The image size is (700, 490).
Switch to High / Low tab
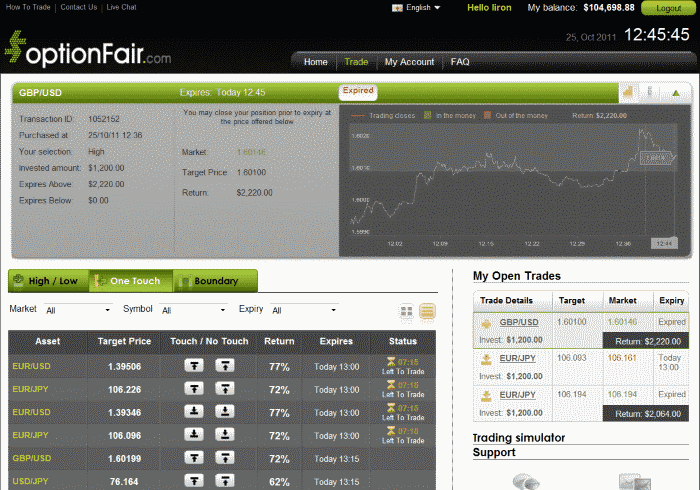pos(47,281)
